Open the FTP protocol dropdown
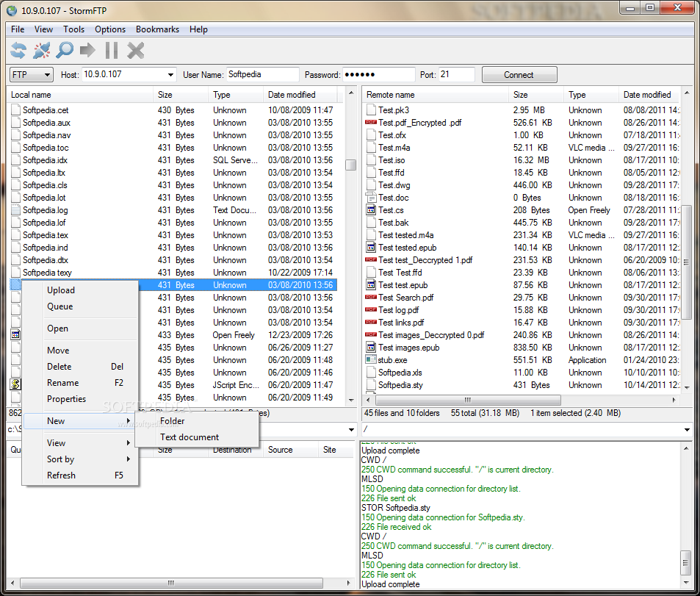 (32, 75)
